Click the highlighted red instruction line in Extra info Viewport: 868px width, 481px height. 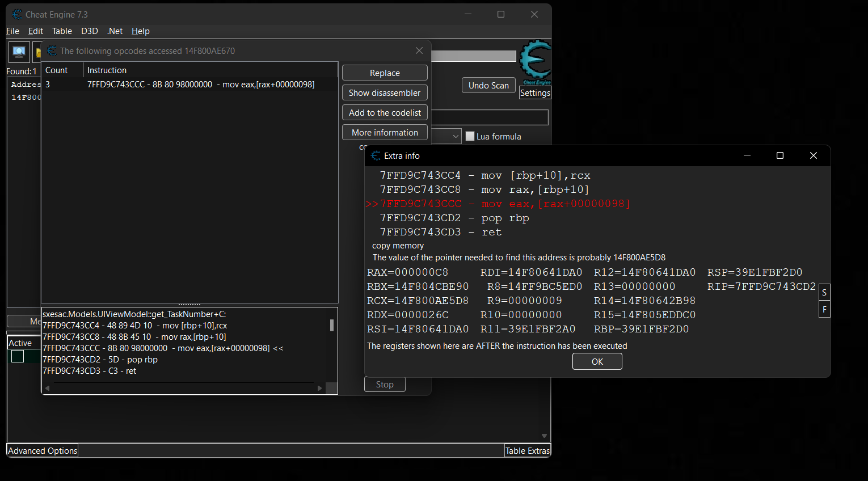click(498, 204)
